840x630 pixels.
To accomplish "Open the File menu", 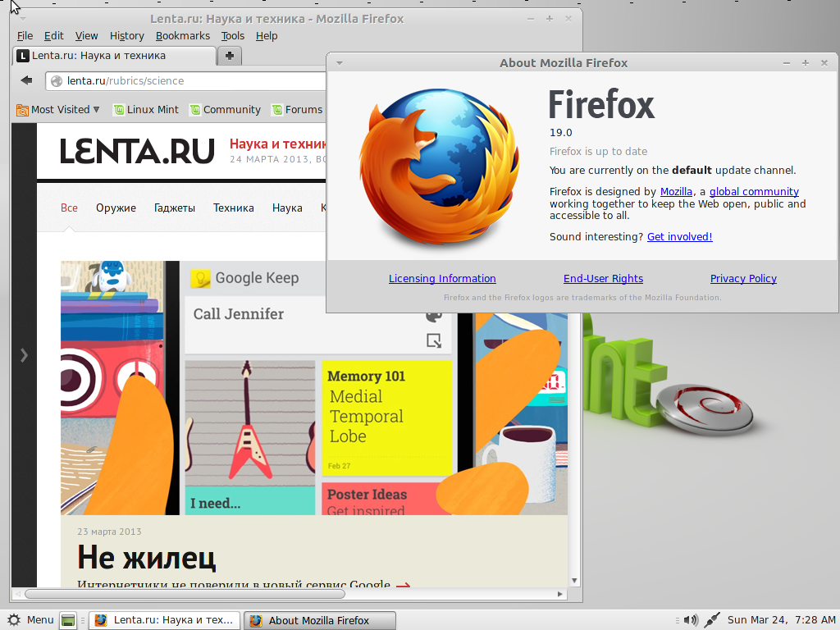I will tap(25, 36).
